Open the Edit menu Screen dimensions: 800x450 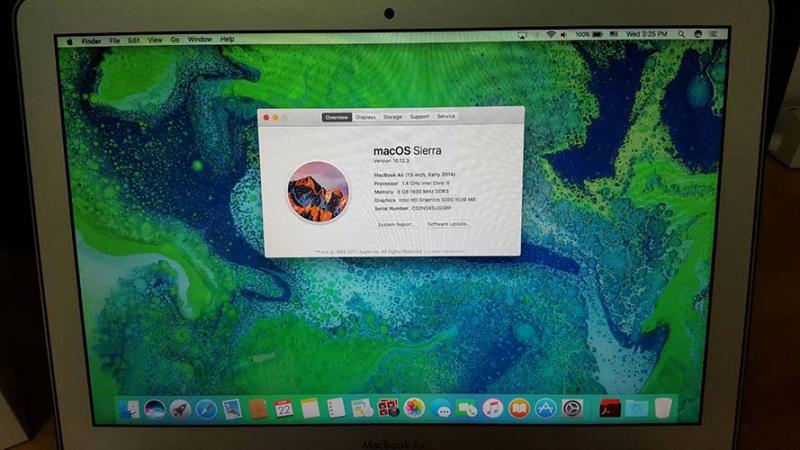[134, 40]
